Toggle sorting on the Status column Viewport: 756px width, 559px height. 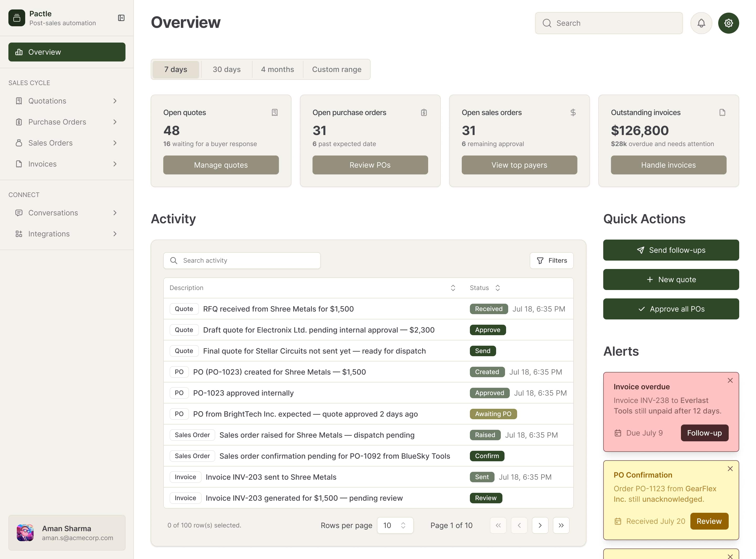[x=498, y=288]
